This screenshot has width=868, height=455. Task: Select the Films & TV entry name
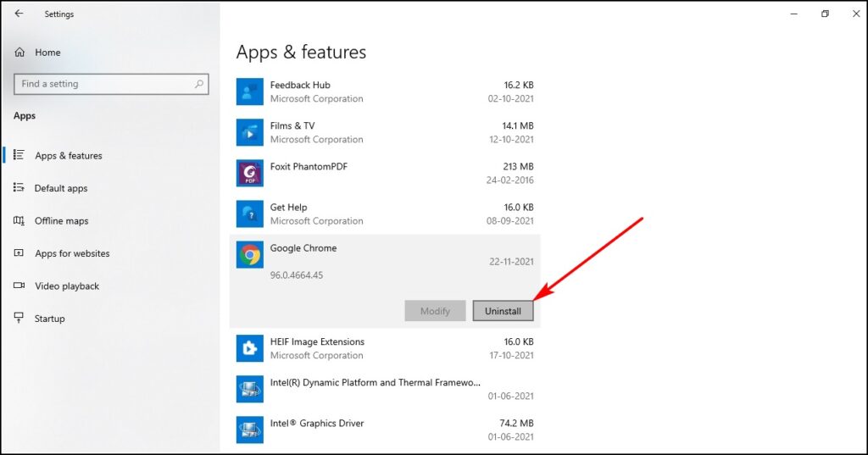[292, 125]
